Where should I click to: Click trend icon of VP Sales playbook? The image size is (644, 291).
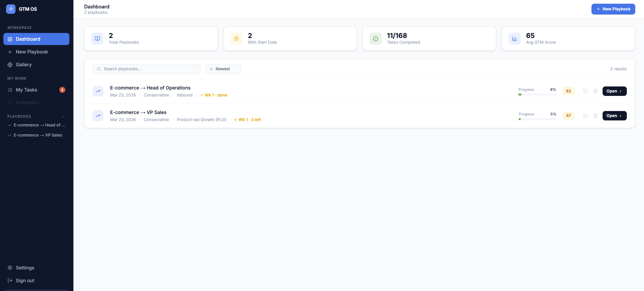pos(98,116)
